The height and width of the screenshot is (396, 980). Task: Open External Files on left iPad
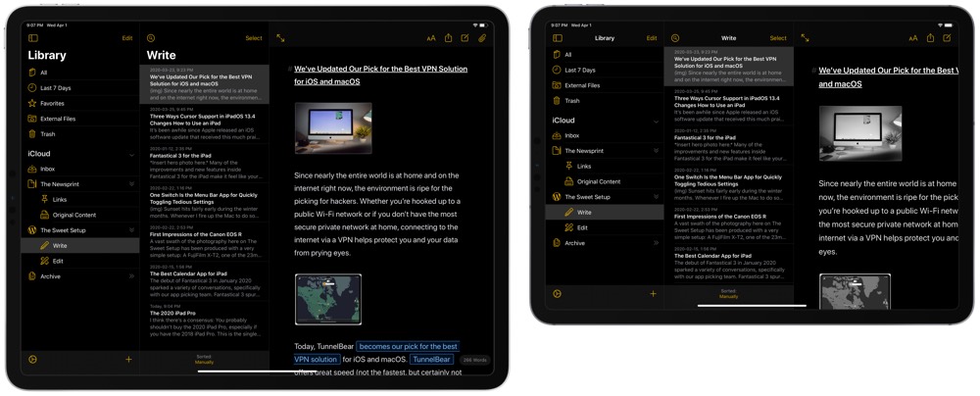80,119
